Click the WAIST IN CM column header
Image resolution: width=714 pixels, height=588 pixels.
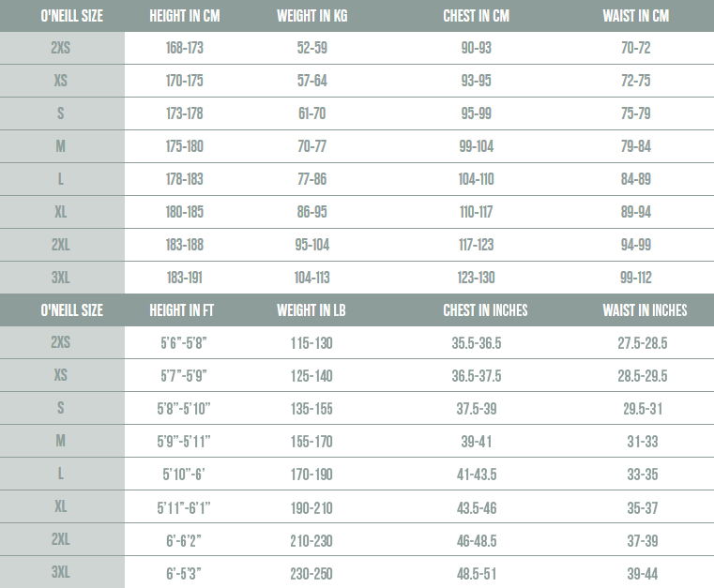(636, 16)
